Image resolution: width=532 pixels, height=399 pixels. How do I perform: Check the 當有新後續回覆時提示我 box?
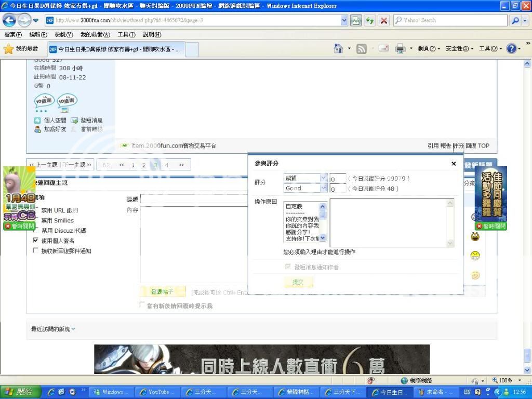point(142,305)
